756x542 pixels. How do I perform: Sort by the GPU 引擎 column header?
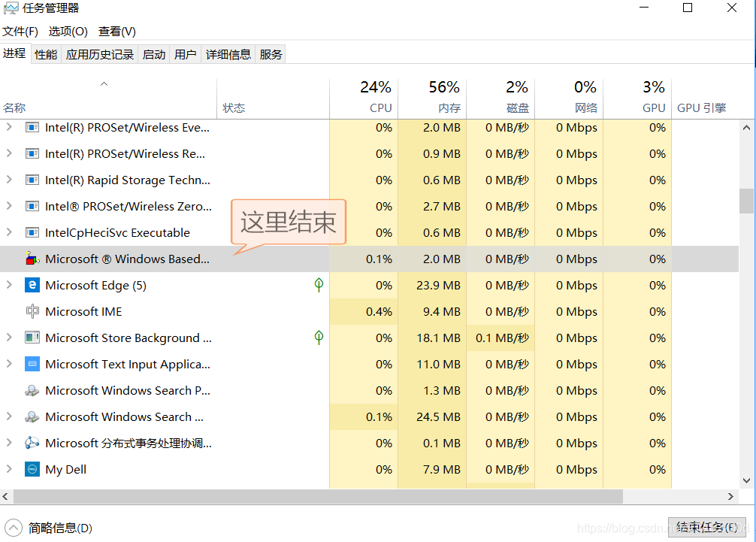706,98
